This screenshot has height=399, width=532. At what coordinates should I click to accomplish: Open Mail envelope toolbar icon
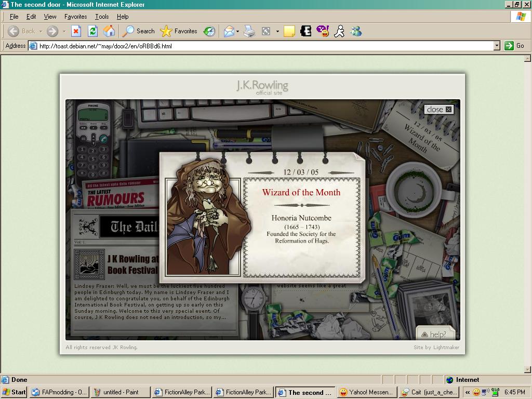pos(229,32)
